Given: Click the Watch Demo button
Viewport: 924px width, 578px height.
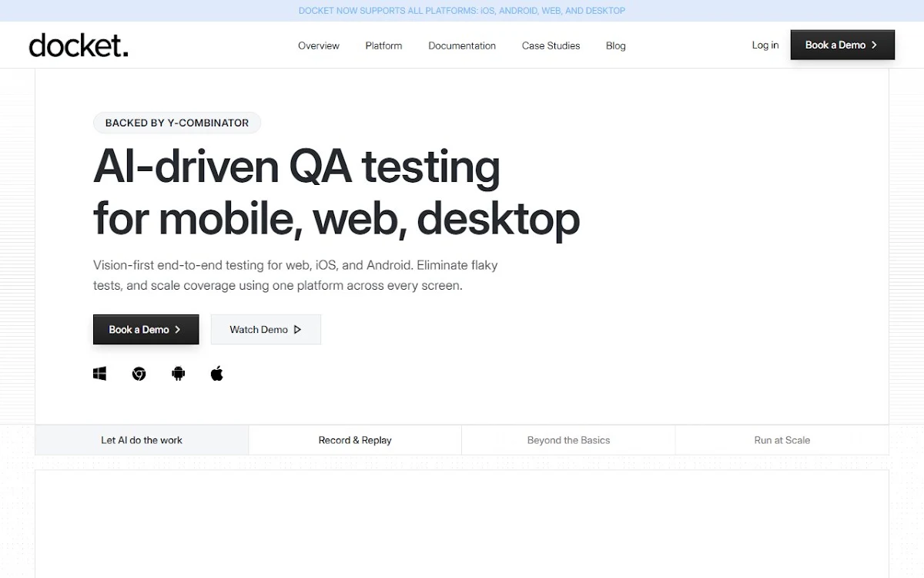Looking at the screenshot, I should (x=266, y=329).
